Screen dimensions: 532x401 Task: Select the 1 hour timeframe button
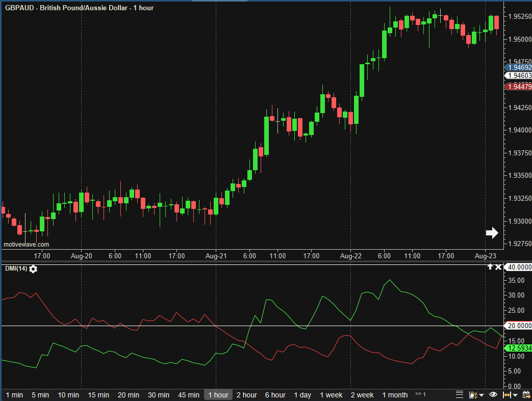tap(218, 395)
